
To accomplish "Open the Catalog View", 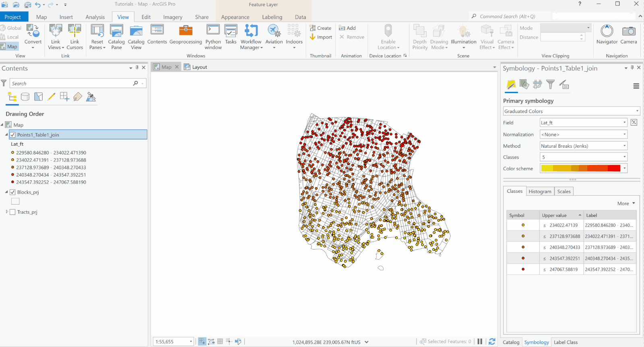I will pos(136,37).
